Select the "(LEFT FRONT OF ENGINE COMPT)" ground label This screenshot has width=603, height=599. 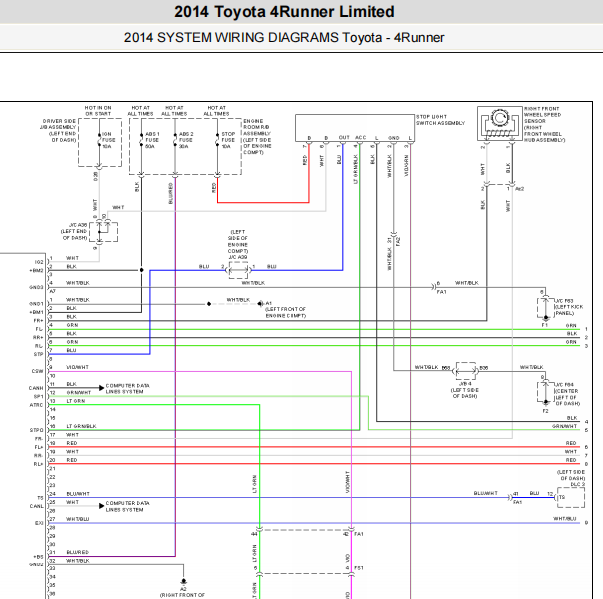tap(286, 312)
